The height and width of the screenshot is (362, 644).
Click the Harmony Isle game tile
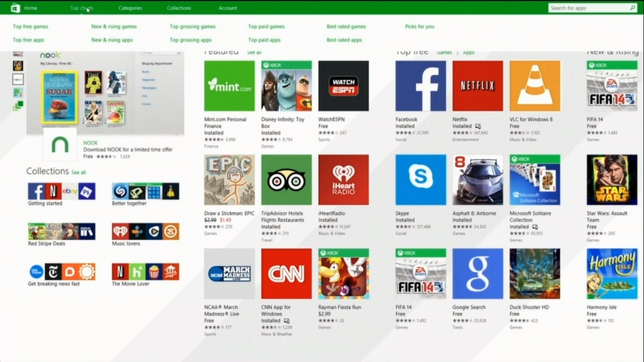click(612, 274)
